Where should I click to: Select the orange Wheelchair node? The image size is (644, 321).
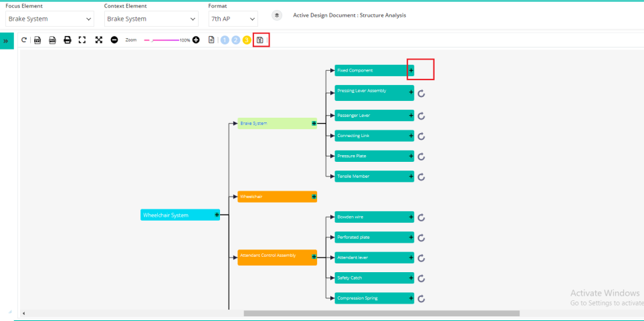coord(278,197)
